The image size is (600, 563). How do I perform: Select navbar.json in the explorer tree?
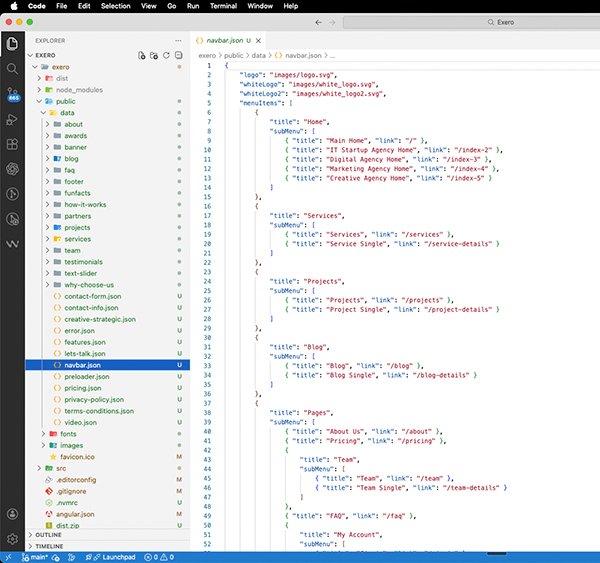(x=108, y=365)
